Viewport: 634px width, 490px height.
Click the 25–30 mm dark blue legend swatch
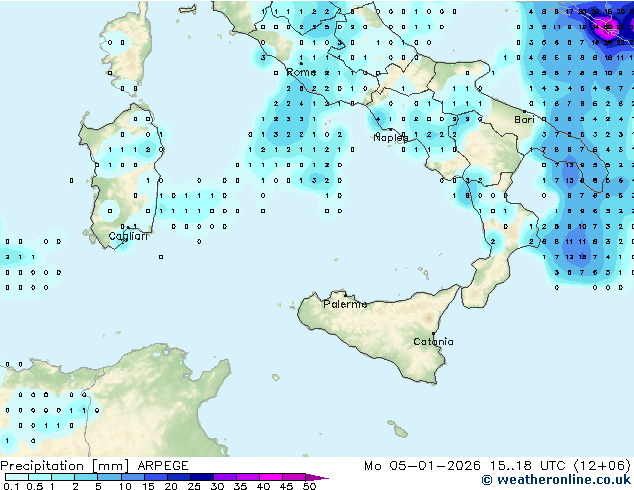click(201, 477)
